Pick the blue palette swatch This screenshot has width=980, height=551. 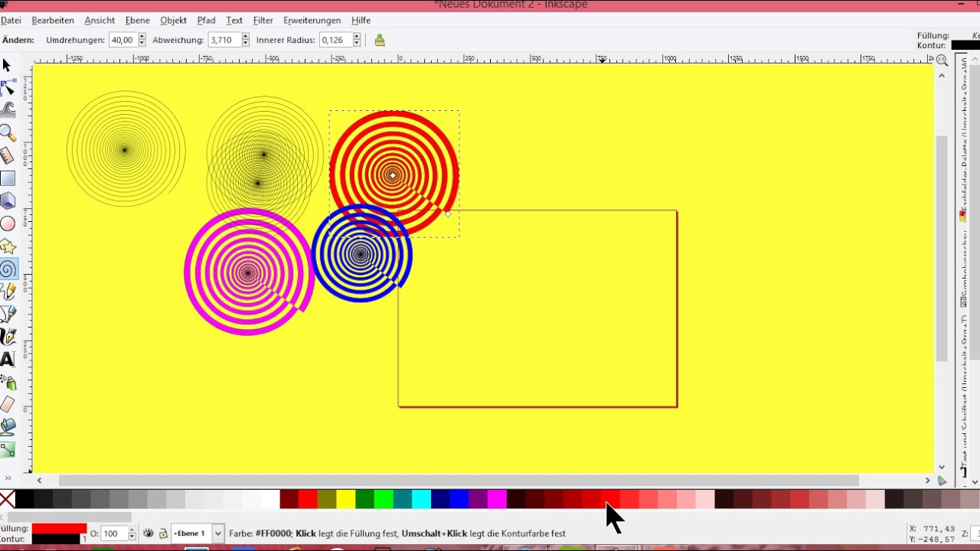point(459,500)
